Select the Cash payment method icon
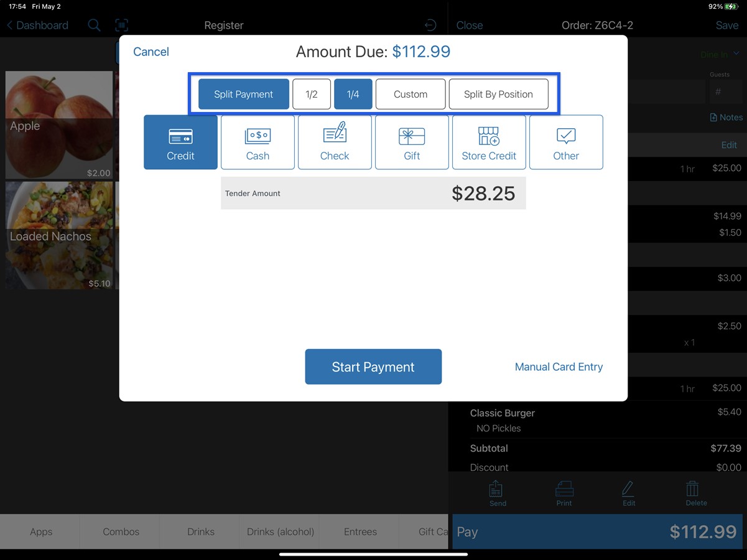Image resolution: width=747 pixels, height=560 pixels. click(x=258, y=142)
